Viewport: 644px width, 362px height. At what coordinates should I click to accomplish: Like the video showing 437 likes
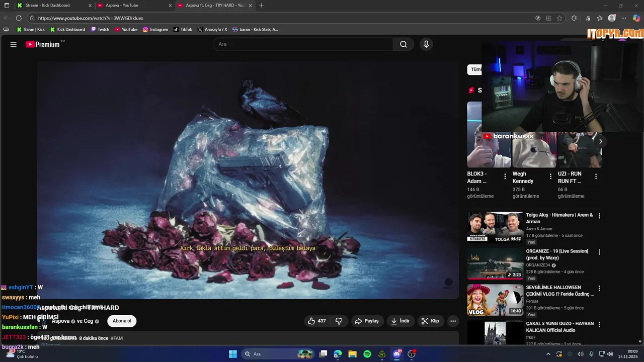(317, 321)
